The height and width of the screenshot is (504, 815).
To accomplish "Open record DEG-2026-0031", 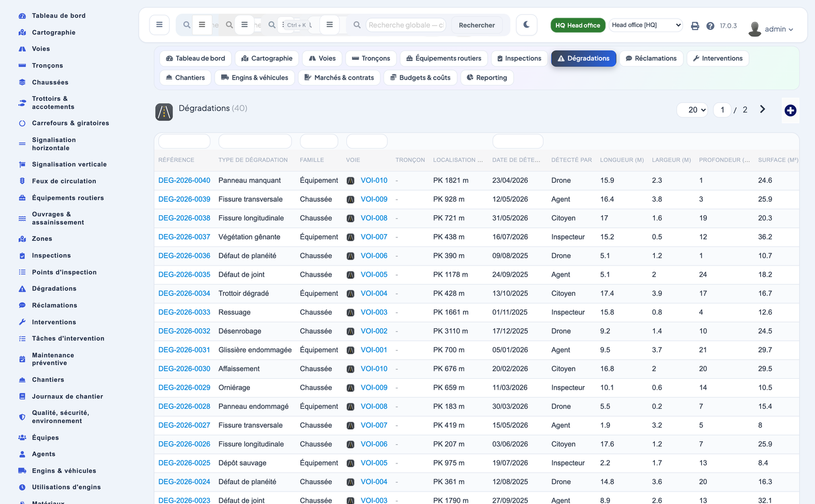I will (x=184, y=350).
